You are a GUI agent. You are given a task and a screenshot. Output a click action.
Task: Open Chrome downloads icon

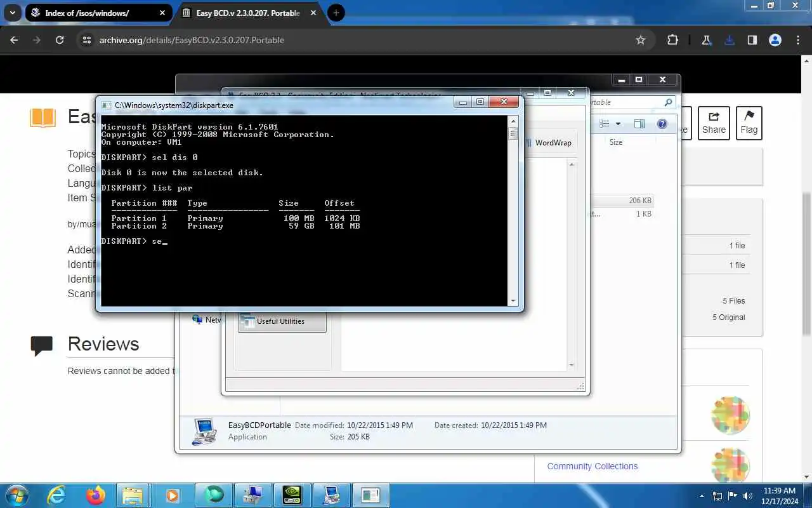click(x=730, y=40)
